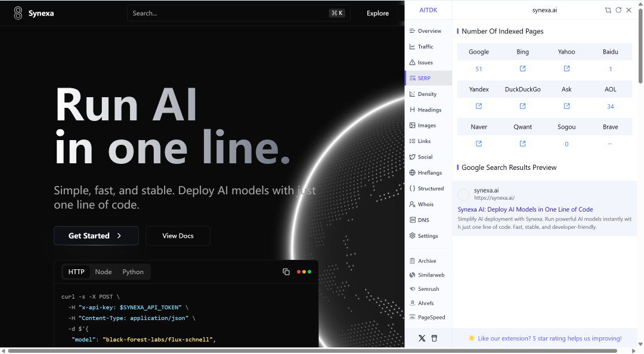Viewport: 644px width, 354px height.
Task: Click Explore in the Synexa navbar
Action: tap(378, 13)
